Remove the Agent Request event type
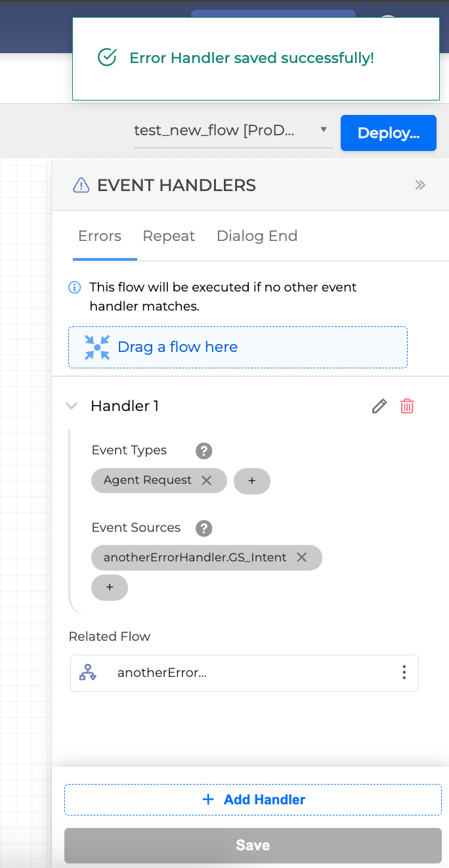The height and width of the screenshot is (868, 449). tap(207, 481)
